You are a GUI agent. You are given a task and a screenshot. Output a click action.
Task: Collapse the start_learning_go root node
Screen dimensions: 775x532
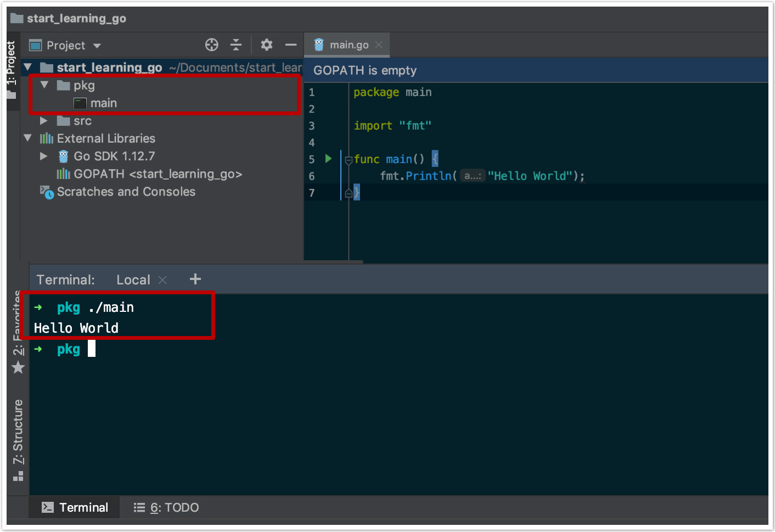click(27, 68)
